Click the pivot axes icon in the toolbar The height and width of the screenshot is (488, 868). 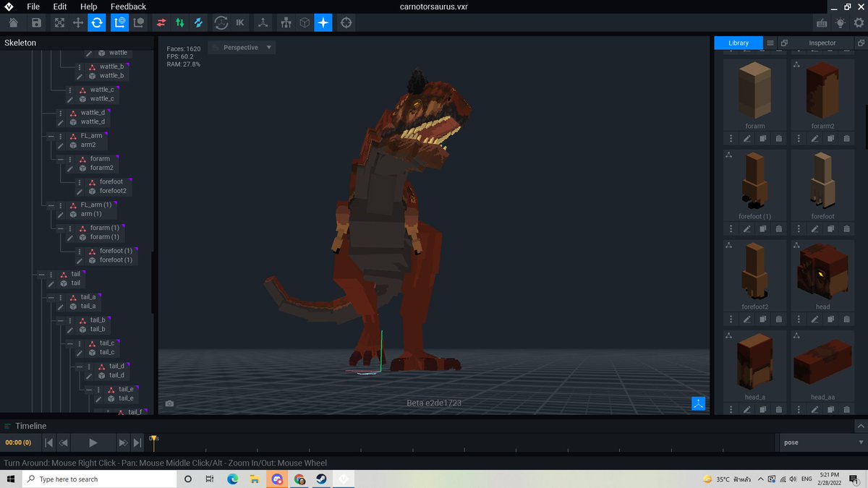coord(263,23)
